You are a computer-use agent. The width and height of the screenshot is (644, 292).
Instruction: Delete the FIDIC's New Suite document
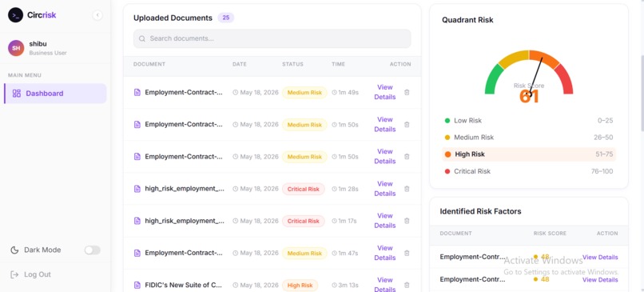(x=407, y=285)
